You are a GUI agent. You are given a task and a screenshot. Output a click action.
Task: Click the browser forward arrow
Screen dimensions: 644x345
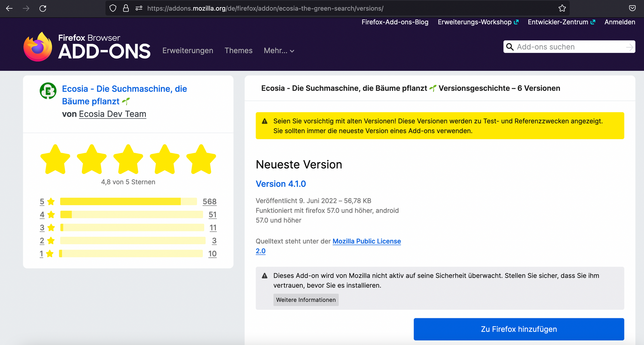tap(26, 8)
